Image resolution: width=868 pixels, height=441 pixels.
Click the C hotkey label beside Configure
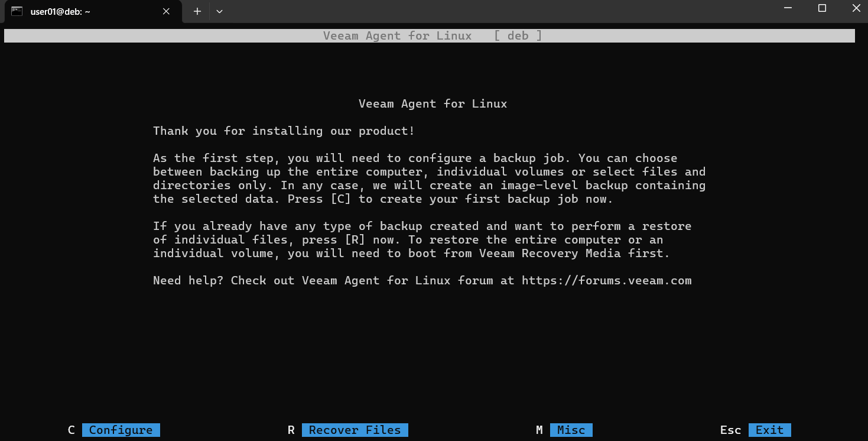tap(71, 430)
